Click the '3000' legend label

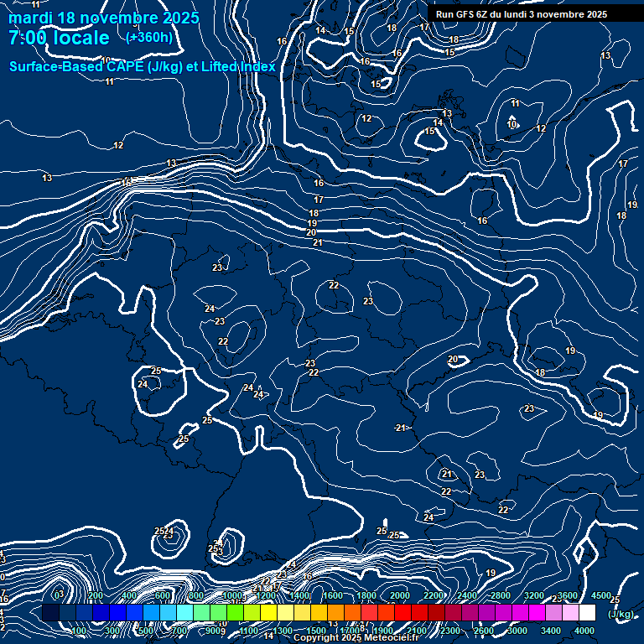click(x=517, y=631)
